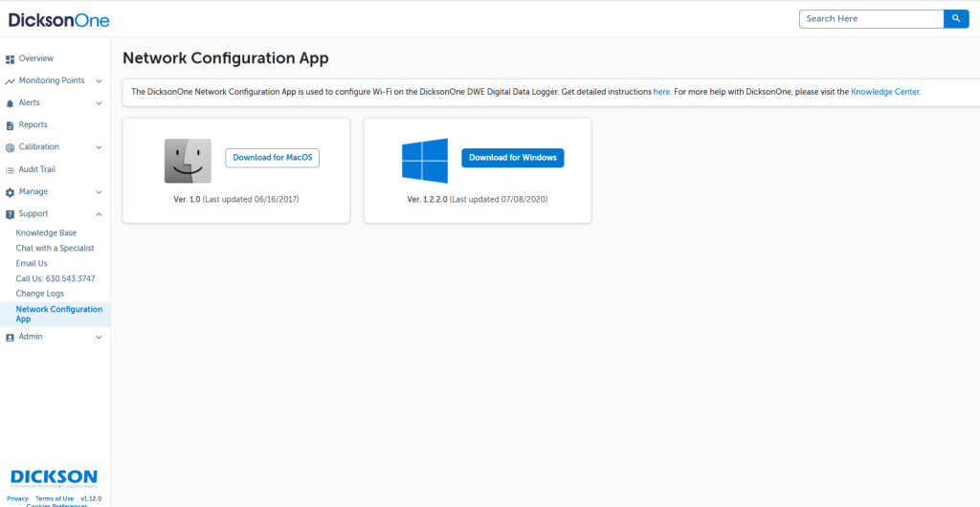Click the Alerts bell icon
Image resolution: width=980 pixels, height=507 pixels.
(10, 103)
